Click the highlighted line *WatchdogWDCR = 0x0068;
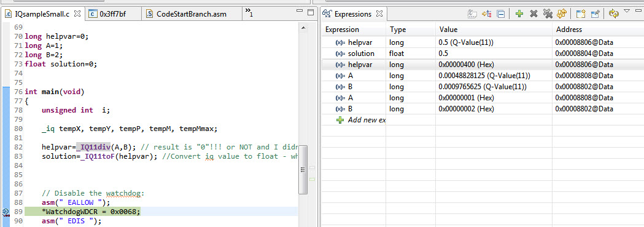The width and height of the screenshot is (644, 227). point(91,212)
